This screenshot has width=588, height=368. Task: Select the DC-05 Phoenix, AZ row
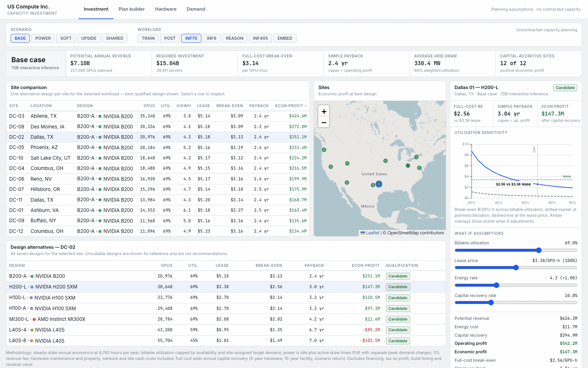pyautogui.click(x=158, y=148)
